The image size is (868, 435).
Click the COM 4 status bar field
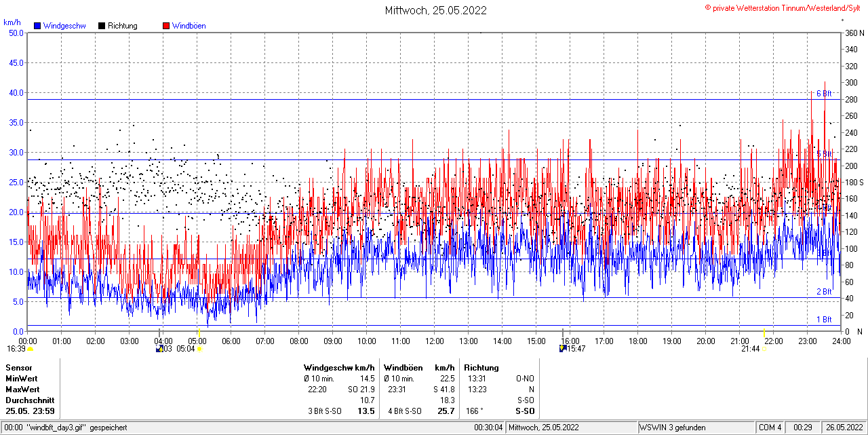[x=770, y=428]
